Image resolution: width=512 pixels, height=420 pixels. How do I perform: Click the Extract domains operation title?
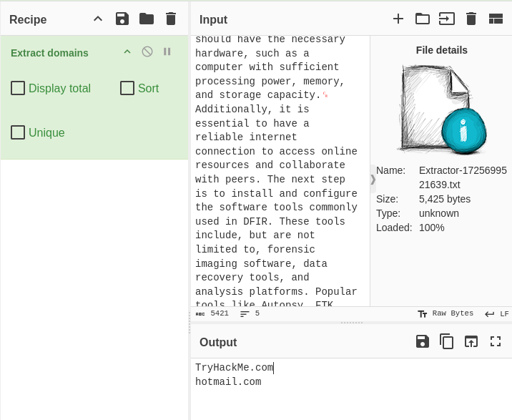(x=49, y=53)
